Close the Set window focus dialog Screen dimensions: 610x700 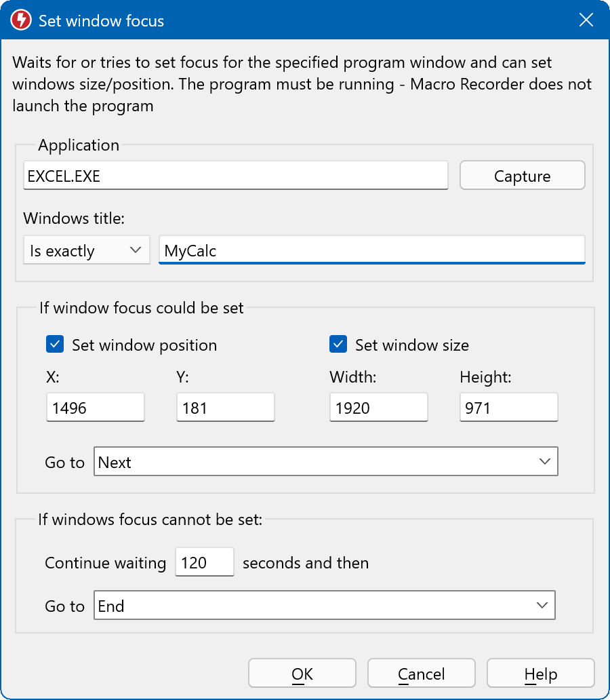pyautogui.click(x=586, y=20)
